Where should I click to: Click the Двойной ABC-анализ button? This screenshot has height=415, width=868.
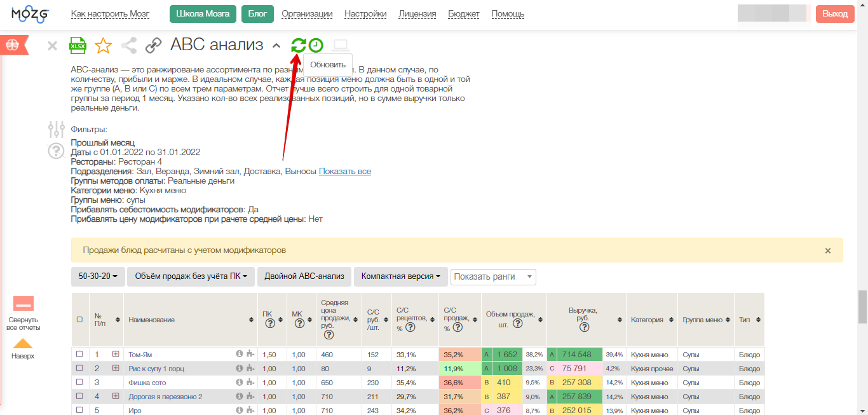[x=304, y=276]
